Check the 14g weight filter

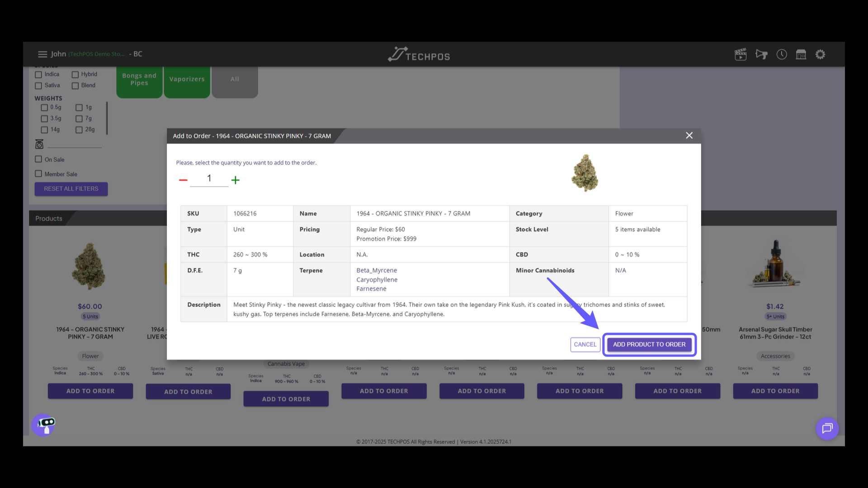44,130
